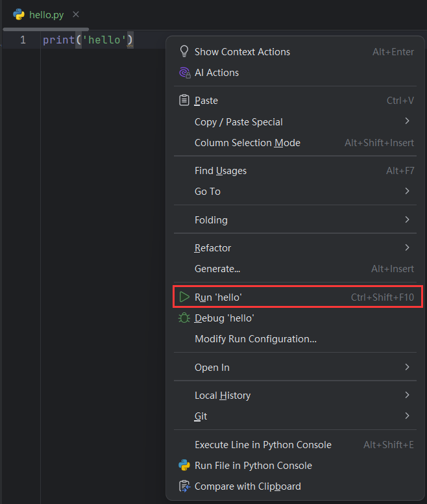Screen dimensions: 427x504
Task: Choose Execute Line in Python Console
Action: pyautogui.click(x=263, y=445)
